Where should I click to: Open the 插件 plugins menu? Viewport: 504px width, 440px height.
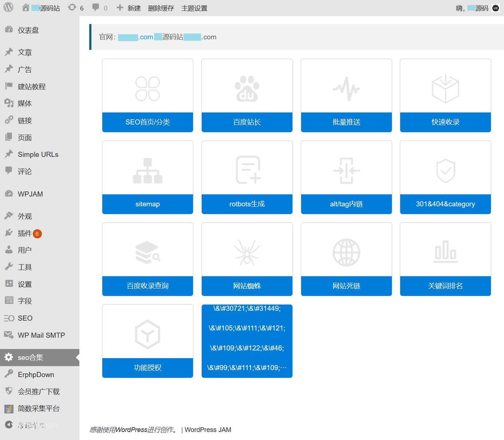tap(25, 233)
